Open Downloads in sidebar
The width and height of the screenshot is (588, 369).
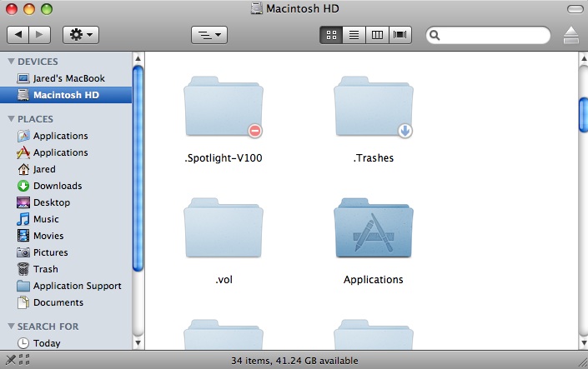(x=66, y=186)
